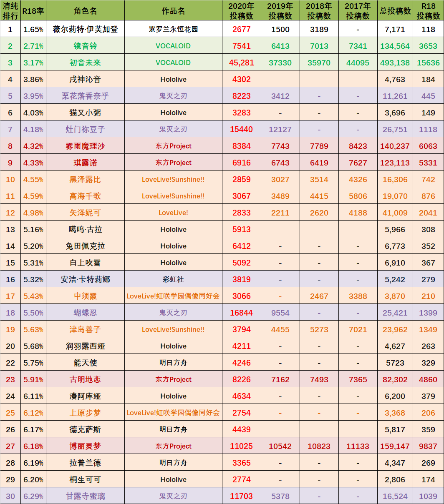Click the "白上吹雪" character cell
The image size is (444, 504).
(85, 263)
